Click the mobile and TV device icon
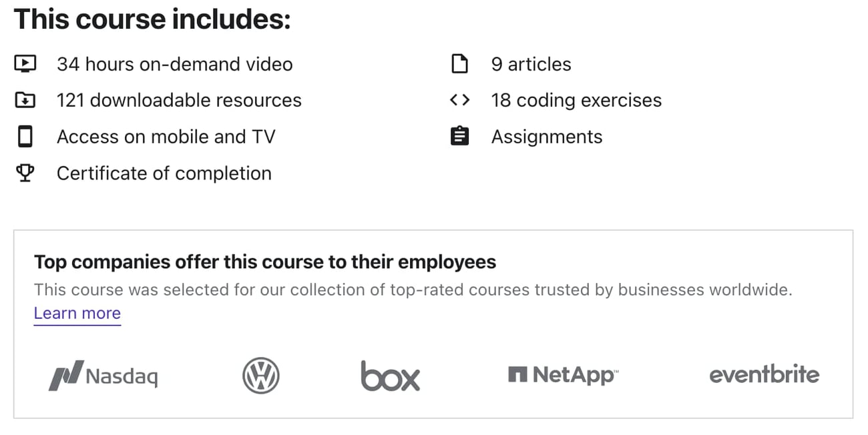Viewport: 868px width, 435px height. (25, 136)
